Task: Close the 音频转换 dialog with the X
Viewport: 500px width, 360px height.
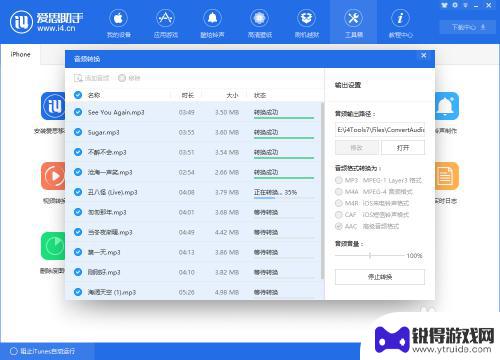Action: tap(424, 56)
